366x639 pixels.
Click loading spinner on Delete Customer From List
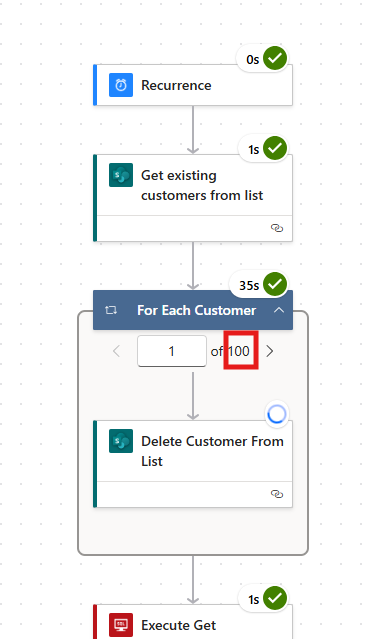tap(277, 414)
